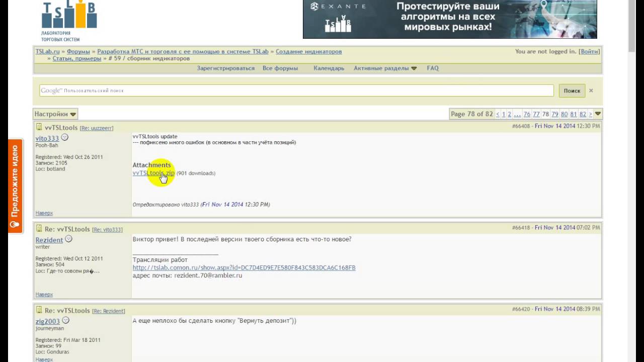
Task: Click the status icon next to Rezident
Action: [x=69, y=239]
